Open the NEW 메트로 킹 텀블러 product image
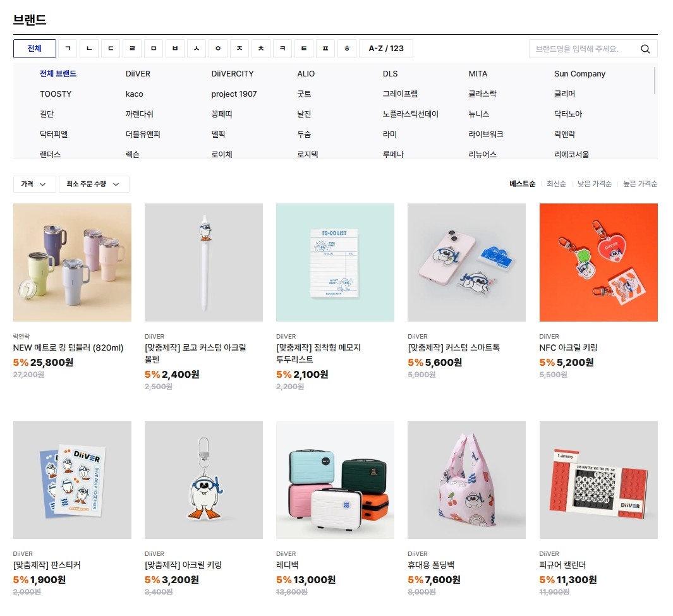The image size is (673, 616). pos(72,262)
